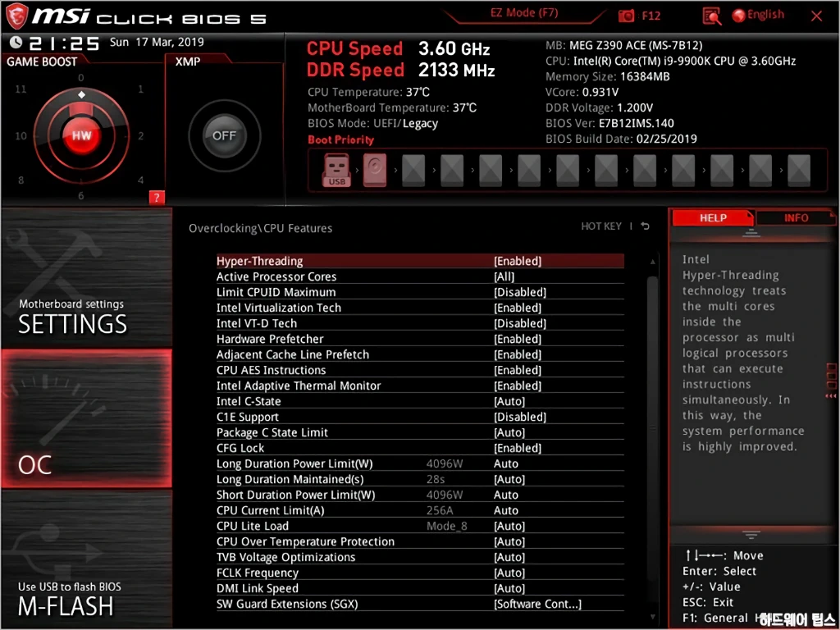This screenshot has height=630, width=840.
Task: Select the USB boot priority device icon
Action: [x=336, y=171]
